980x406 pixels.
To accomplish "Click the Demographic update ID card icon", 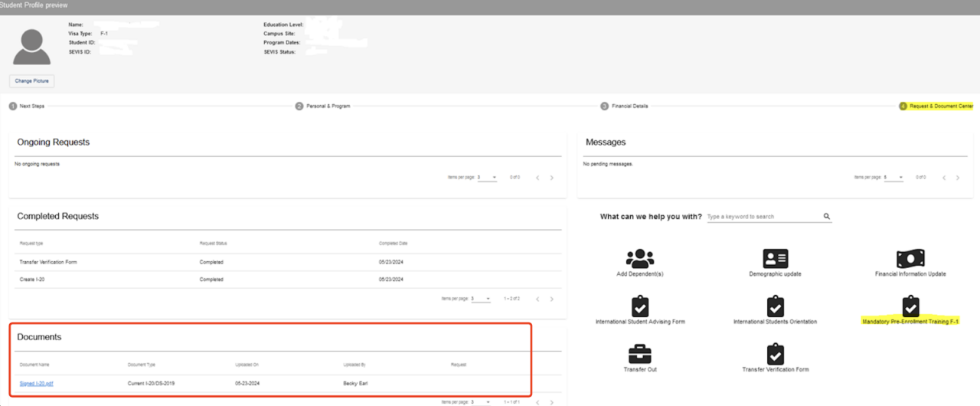I will (775, 258).
